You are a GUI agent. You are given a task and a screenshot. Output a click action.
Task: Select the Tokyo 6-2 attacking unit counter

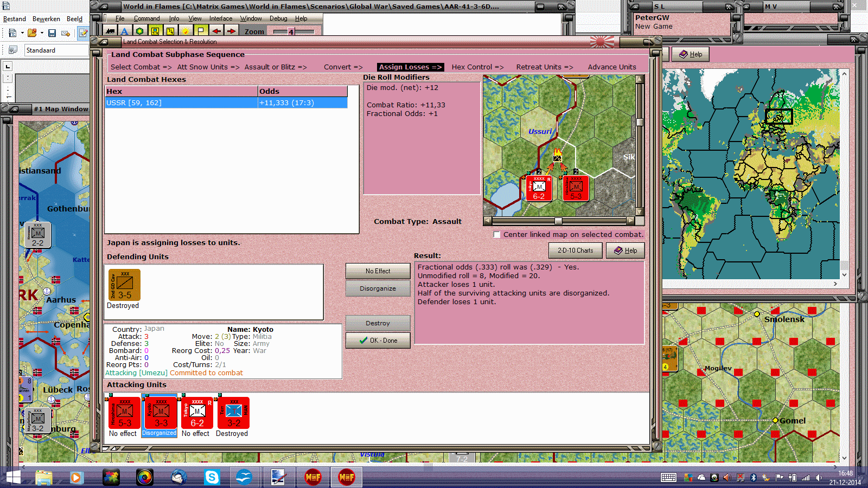(x=197, y=413)
